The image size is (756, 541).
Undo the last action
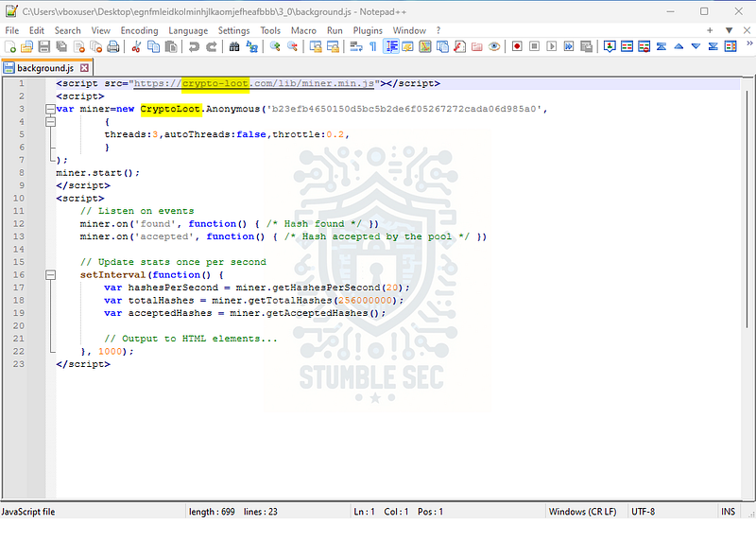click(x=194, y=46)
